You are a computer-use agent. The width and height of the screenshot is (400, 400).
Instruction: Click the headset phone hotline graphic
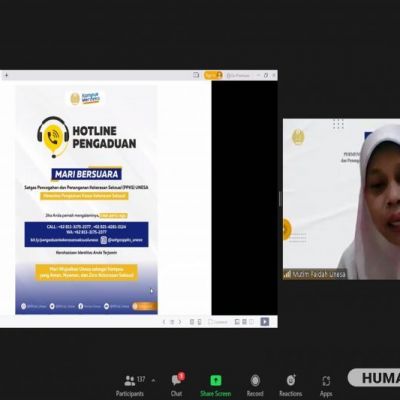point(53,137)
